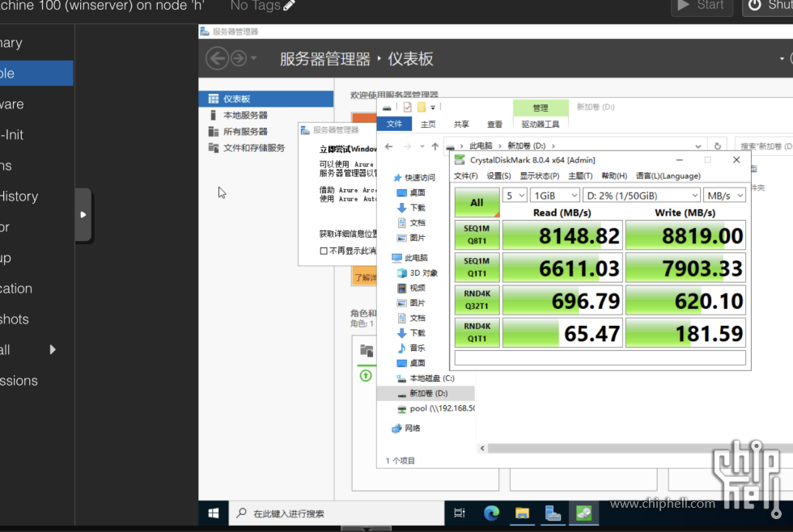Open Server Manager navigation history dropdown

[254, 58]
